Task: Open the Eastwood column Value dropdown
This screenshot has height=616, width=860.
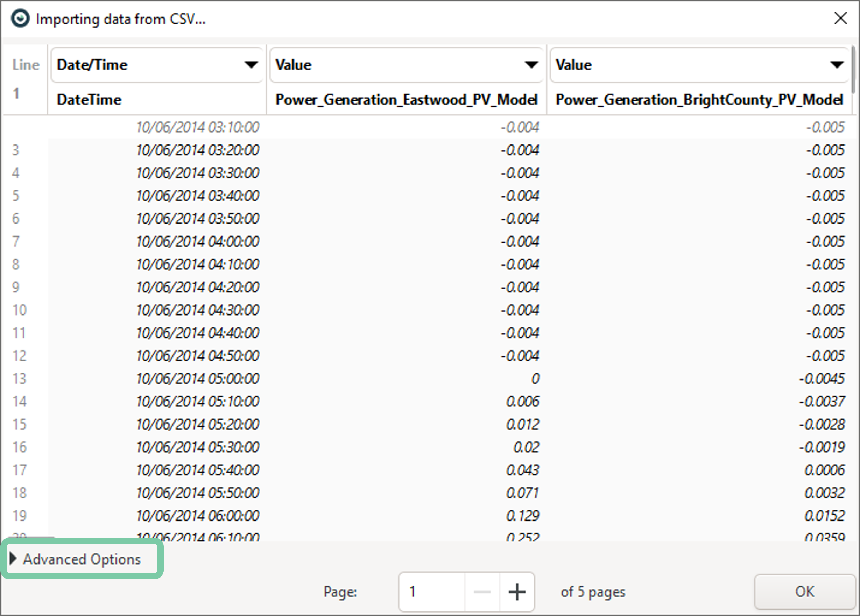Action: [x=406, y=65]
